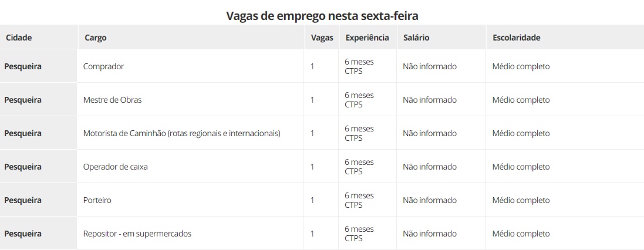Image resolution: width=644 pixels, height=250 pixels.
Task: Select the Mestre de Obras cell
Action: point(112,100)
